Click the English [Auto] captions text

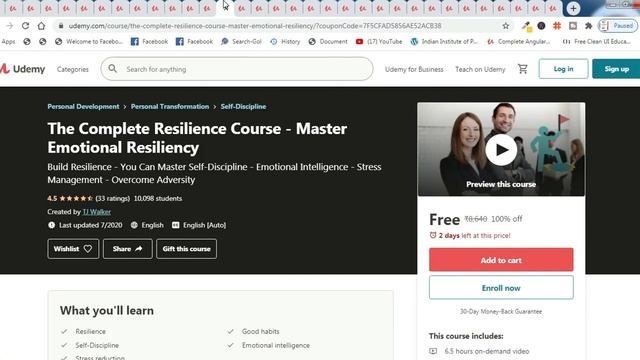[204, 225]
